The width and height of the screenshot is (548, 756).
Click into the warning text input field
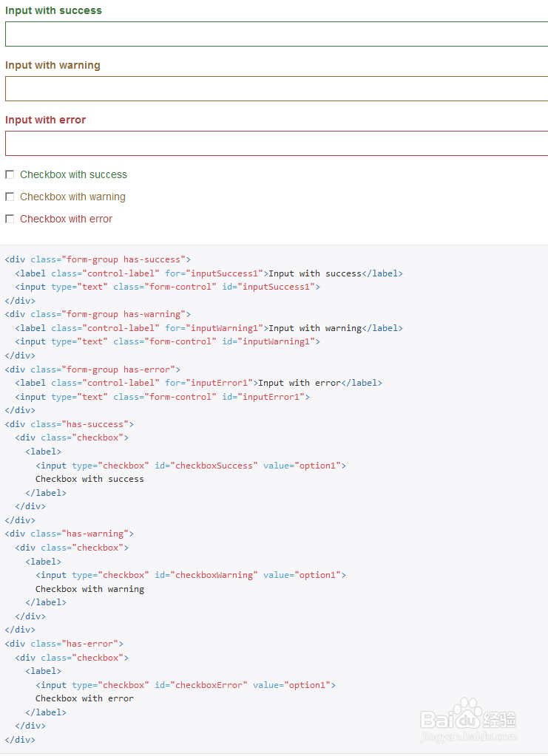[276, 89]
